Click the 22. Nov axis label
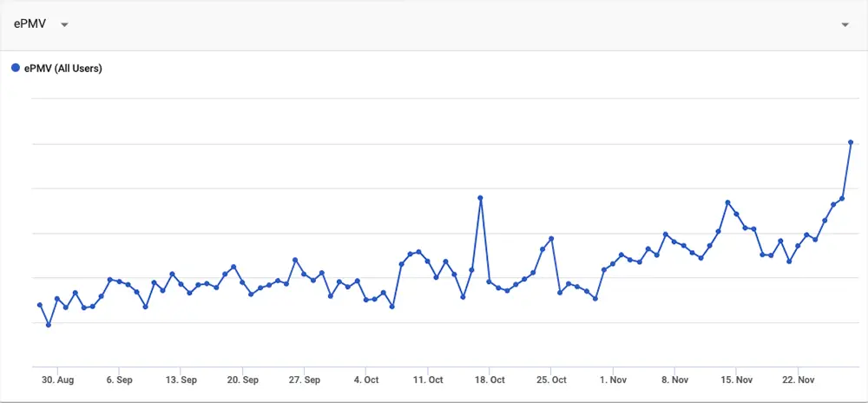Screen dimensions: 868x403 (x=798, y=380)
